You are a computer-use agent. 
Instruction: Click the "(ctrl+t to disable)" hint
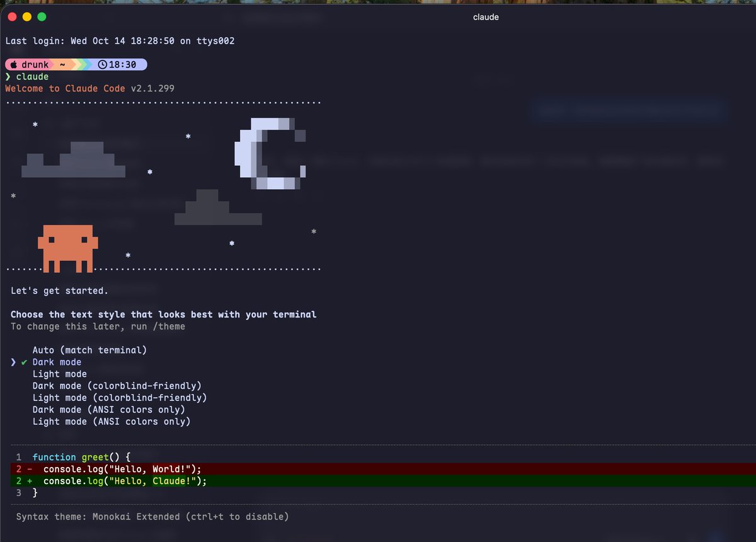(x=238, y=517)
